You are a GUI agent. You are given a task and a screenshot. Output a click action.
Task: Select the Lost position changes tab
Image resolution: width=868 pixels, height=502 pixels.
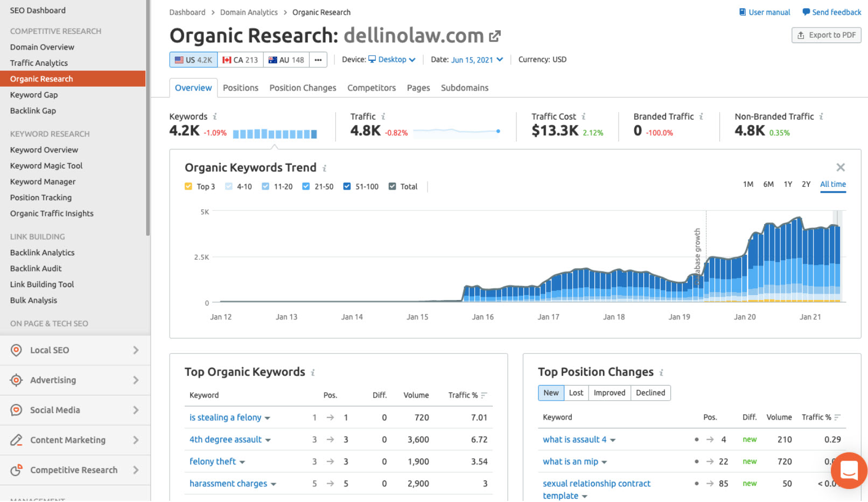click(576, 393)
